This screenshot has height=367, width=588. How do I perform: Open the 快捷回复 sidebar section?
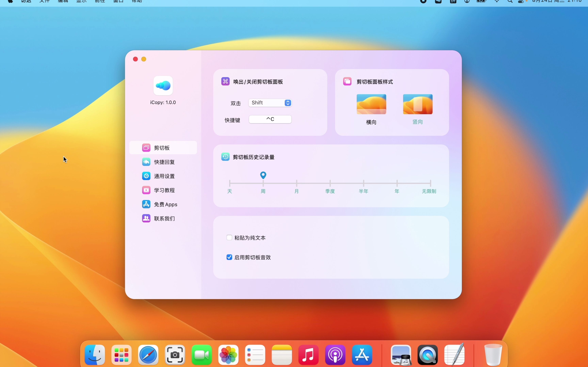[x=164, y=162]
